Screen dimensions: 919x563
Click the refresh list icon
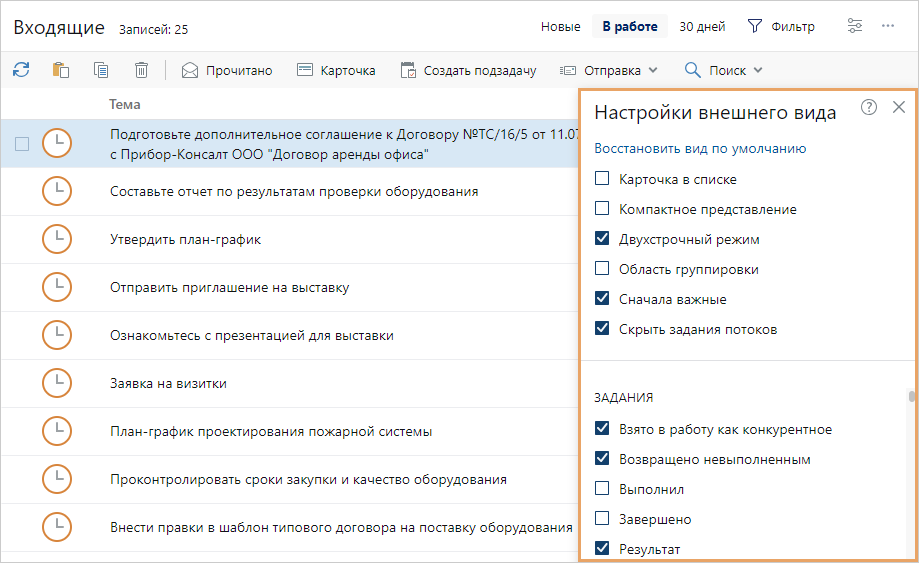tap(21, 70)
